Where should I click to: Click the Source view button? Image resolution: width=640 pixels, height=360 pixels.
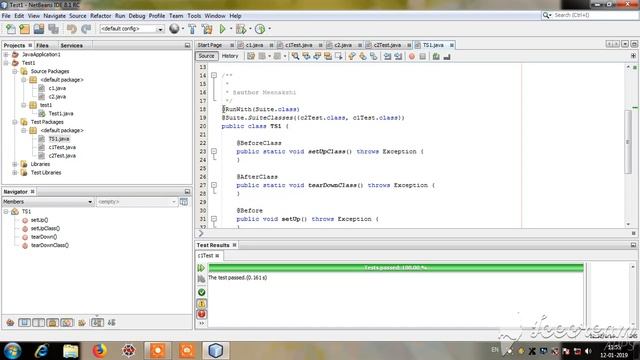click(x=206, y=56)
